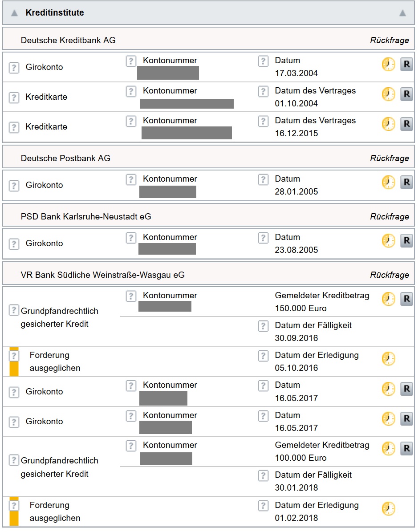
Task: Click Rückfrage for Deutsche Postbank AG
Action: click(389, 158)
